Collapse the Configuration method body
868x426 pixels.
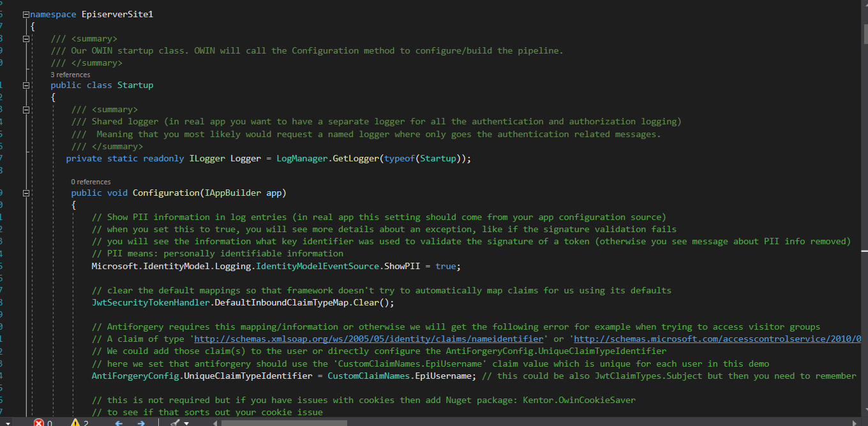26,193
